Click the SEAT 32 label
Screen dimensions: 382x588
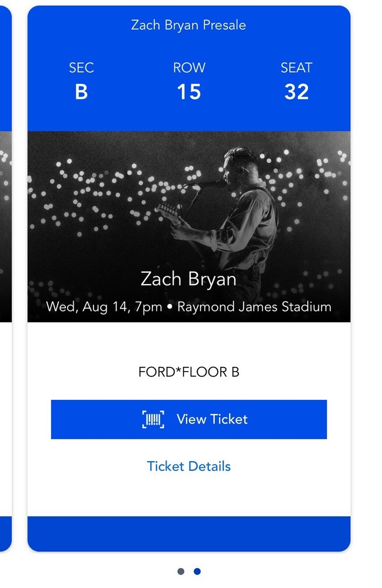(x=297, y=79)
